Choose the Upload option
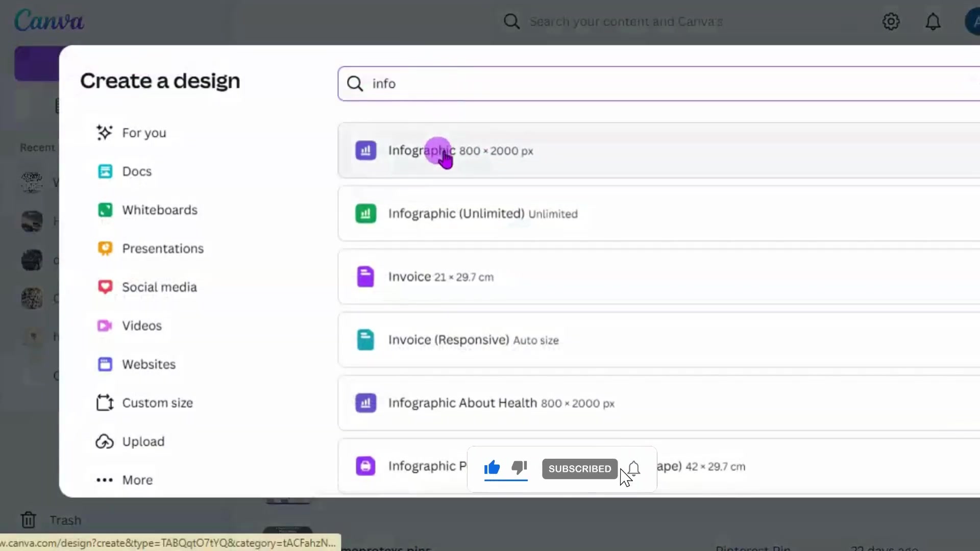The image size is (980, 551). click(143, 441)
